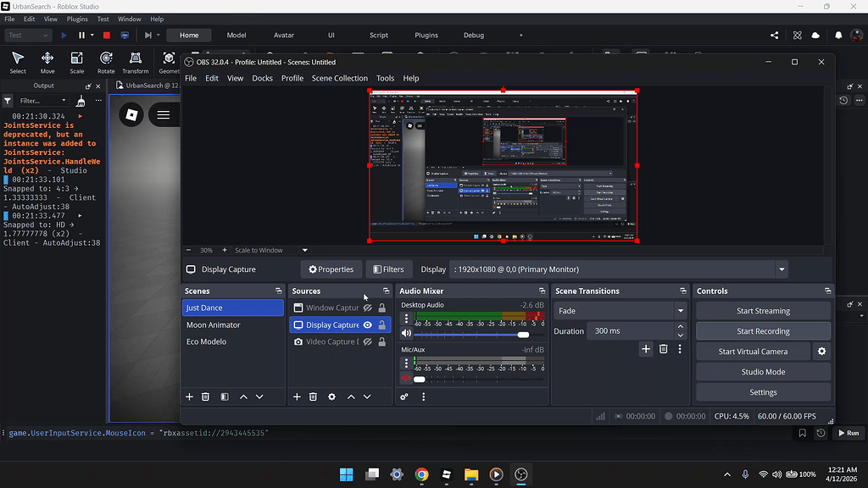Move scene down in Scenes list

(259, 396)
